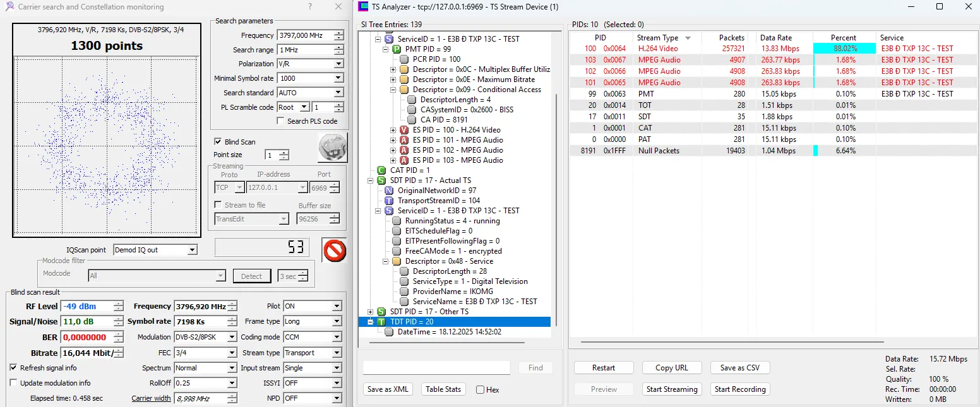Screen dimensions: 980x407
Task: Click the ES PID 101 MPEG Audio icon
Action: 404,140
